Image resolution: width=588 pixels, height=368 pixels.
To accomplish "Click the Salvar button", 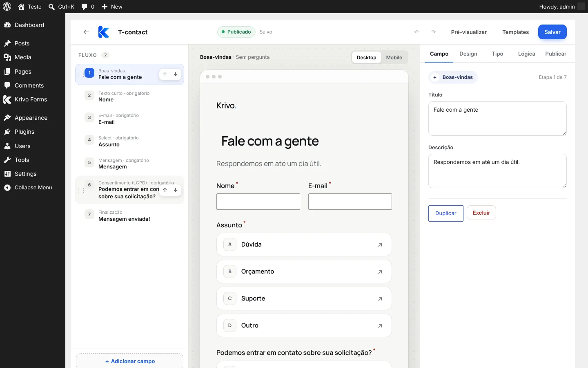I will [552, 32].
